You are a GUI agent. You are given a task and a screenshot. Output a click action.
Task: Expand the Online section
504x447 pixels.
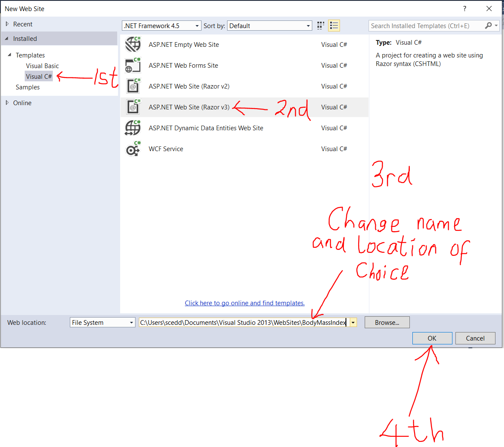[7, 103]
